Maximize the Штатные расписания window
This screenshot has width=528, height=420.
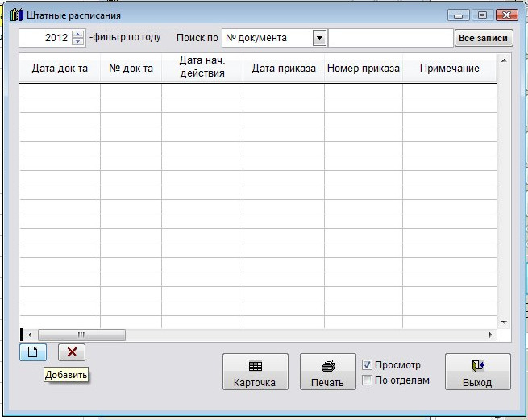point(483,15)
